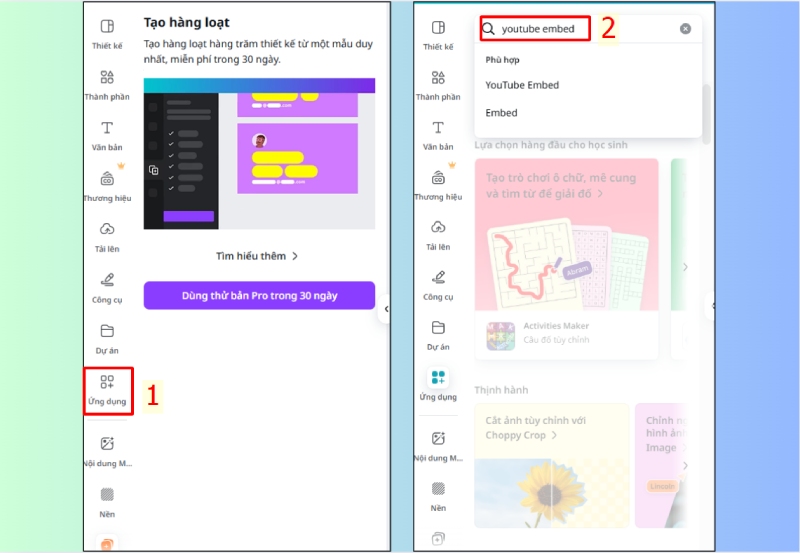The image size is (800, 553).
Task: Open Thương hiệu brand icon in left sidebar
Action: coord(107,187)
